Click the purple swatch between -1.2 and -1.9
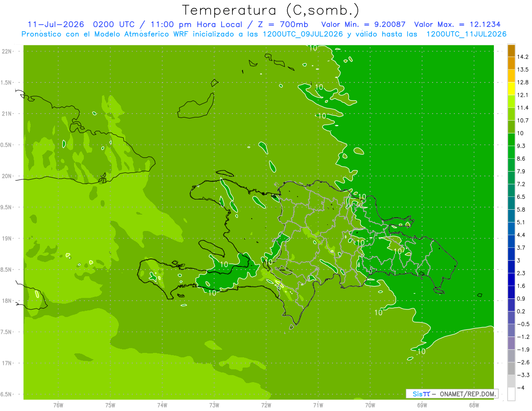The height and width of the screenshot is (411, 532). point(511,343)
